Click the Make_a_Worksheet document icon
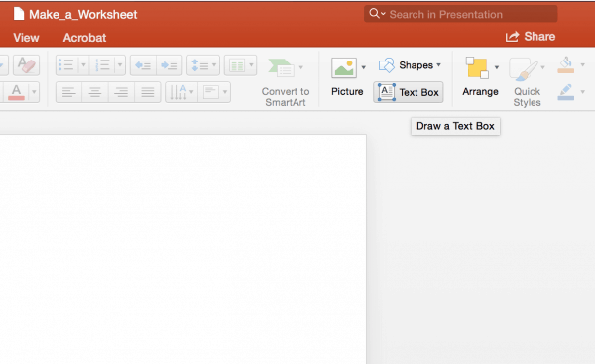Viewport: 595px width, 364px height. tap(19, 14)
